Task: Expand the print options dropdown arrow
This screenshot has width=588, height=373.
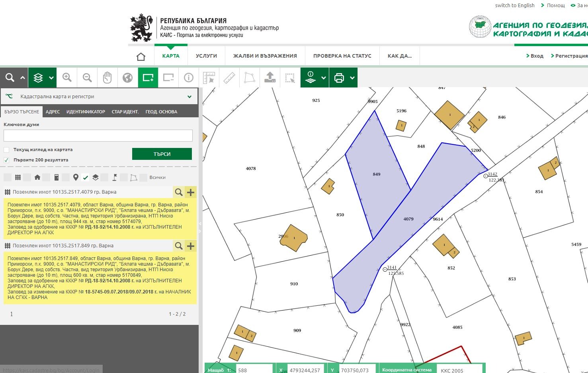Action: pyautogui.click(x=352, y=78)
